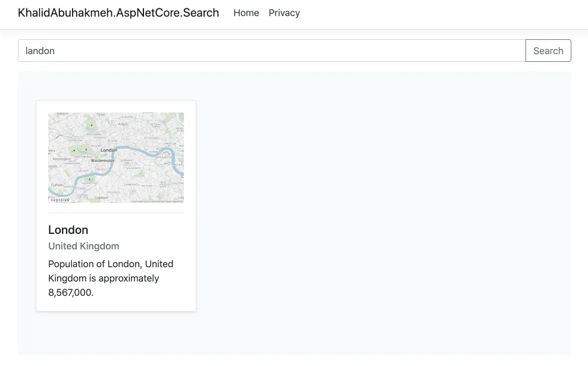Open the Home navigation link
588x366 pixels.
246,12
